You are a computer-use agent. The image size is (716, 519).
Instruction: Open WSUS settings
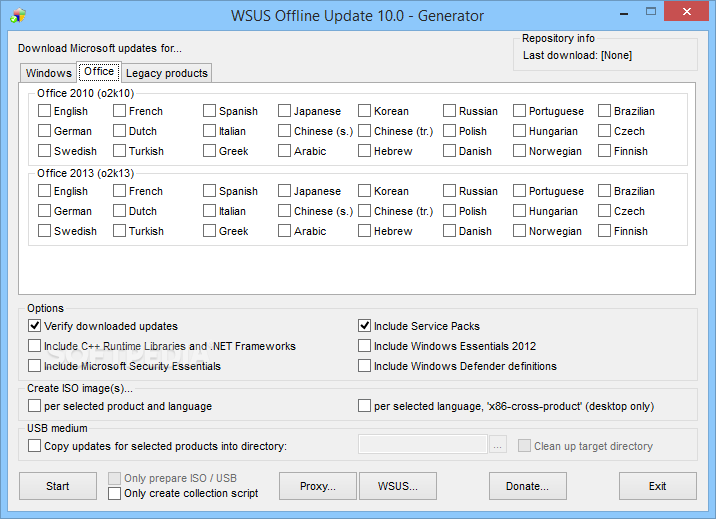(x=398, y=486)
